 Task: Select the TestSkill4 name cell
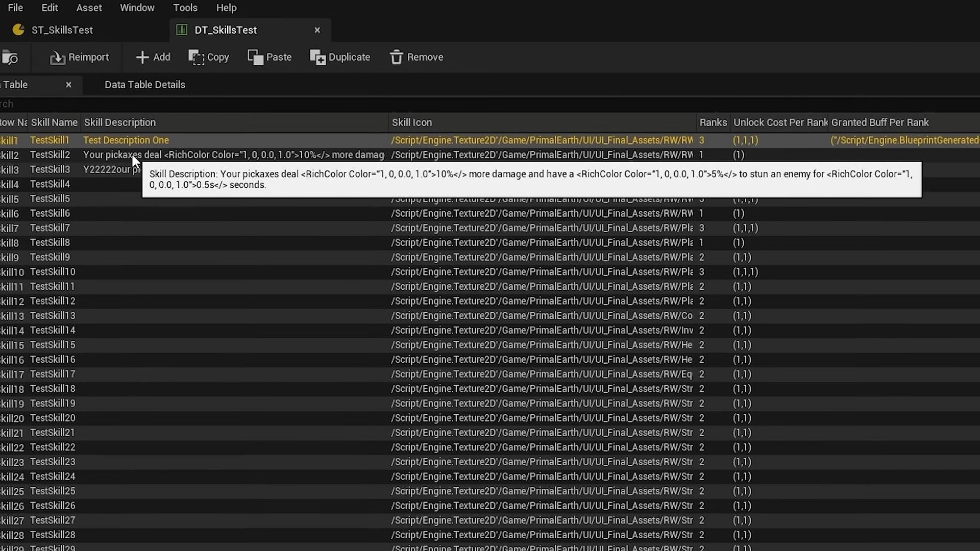coord(50,184)
